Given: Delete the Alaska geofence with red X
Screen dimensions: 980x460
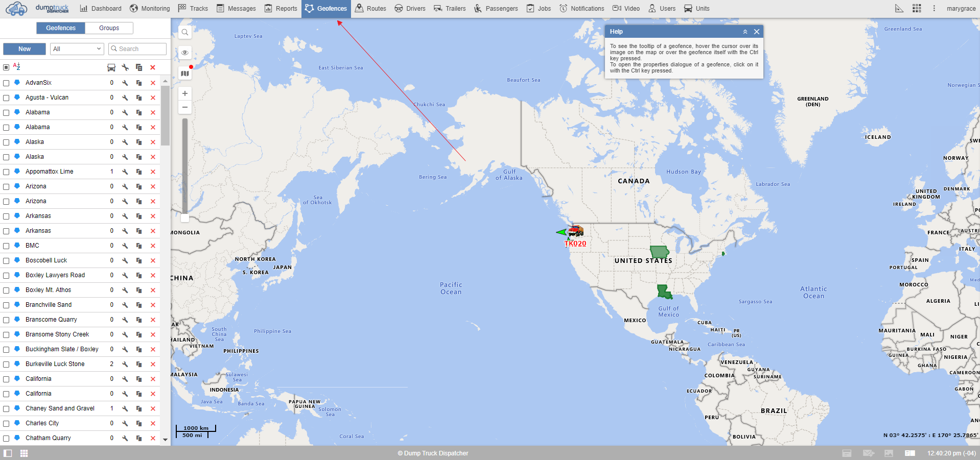Looking at the screenshot, I should click(x=153, y=142).
